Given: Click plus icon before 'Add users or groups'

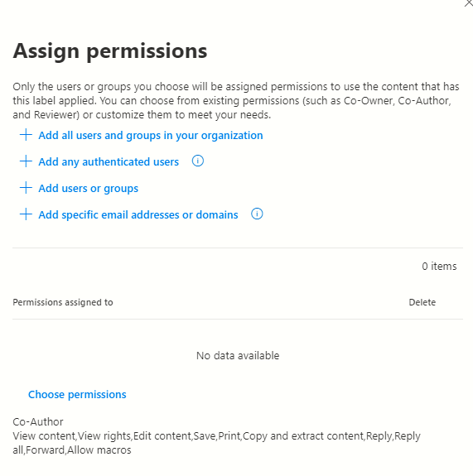Looking at the screenshot, I should point(27,188).
